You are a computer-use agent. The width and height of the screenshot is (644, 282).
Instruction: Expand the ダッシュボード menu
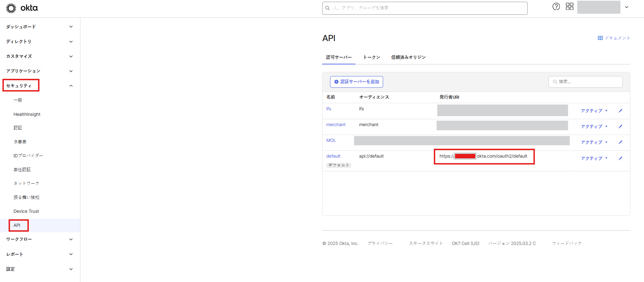tap(71, 27)
